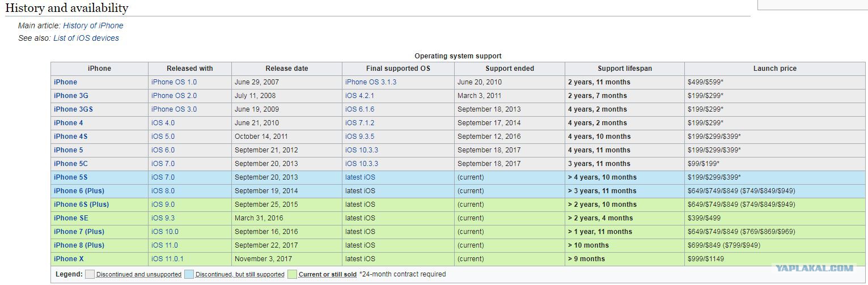Open the iPhone X row link
This screenshot has height=285, width=868.
(x=69, y=259)
